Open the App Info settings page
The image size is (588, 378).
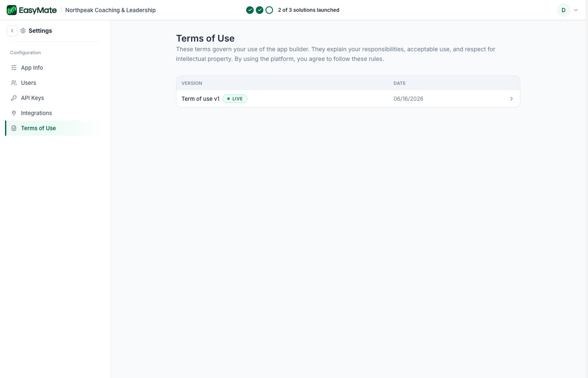(53, 68)
